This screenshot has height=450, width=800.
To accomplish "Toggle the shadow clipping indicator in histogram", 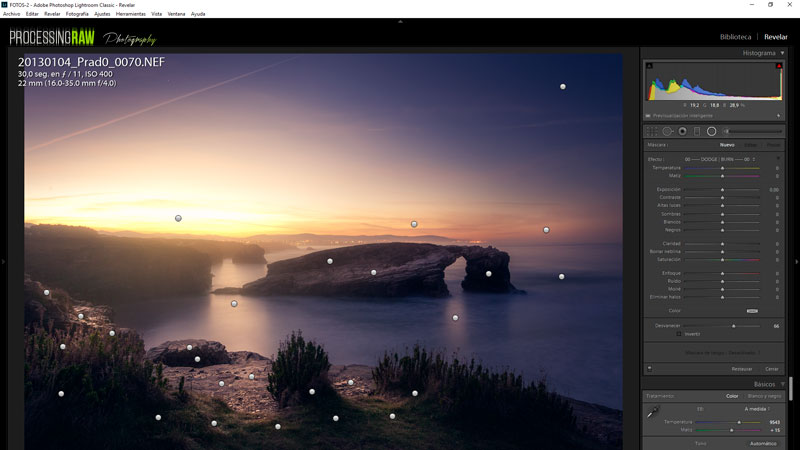I will pos(650,66).
